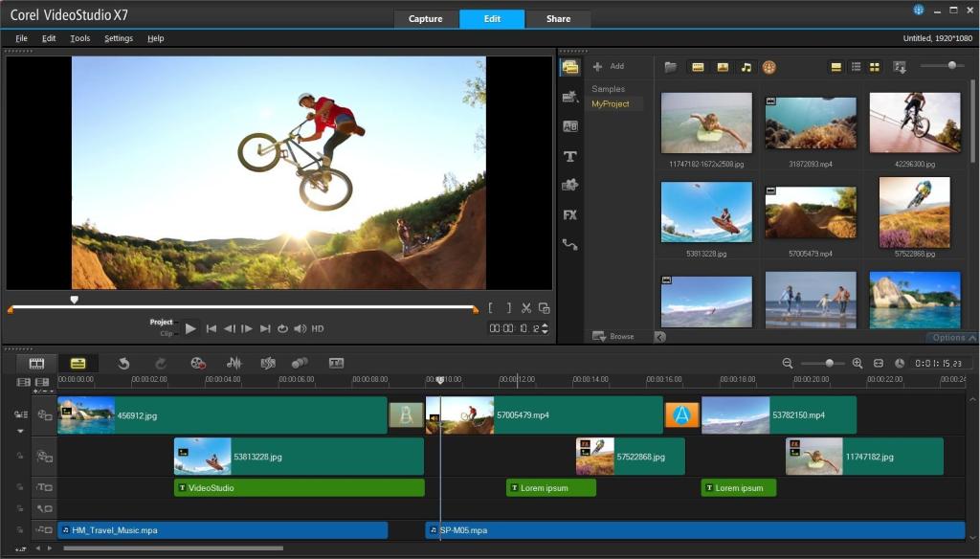The height and width of the screenshot is (559, 980).
Task: Open the Sound Mixer waveform icon
Action: click(234, 364)
